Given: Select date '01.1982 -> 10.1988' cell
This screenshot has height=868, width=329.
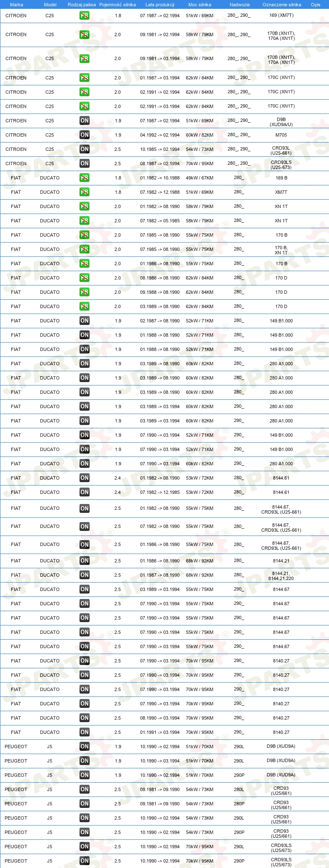Looking at the screenshot, I should coord(160,178).
